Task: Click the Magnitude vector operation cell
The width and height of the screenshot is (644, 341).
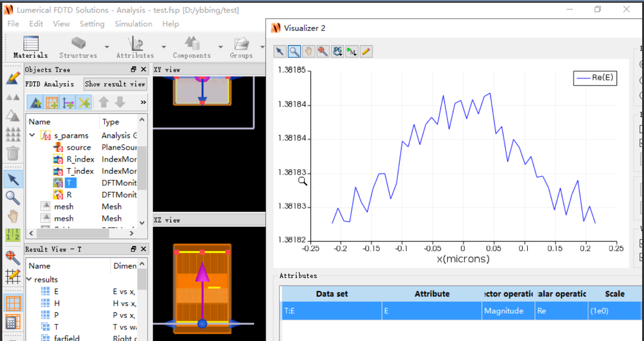Action: pos(508,311)
